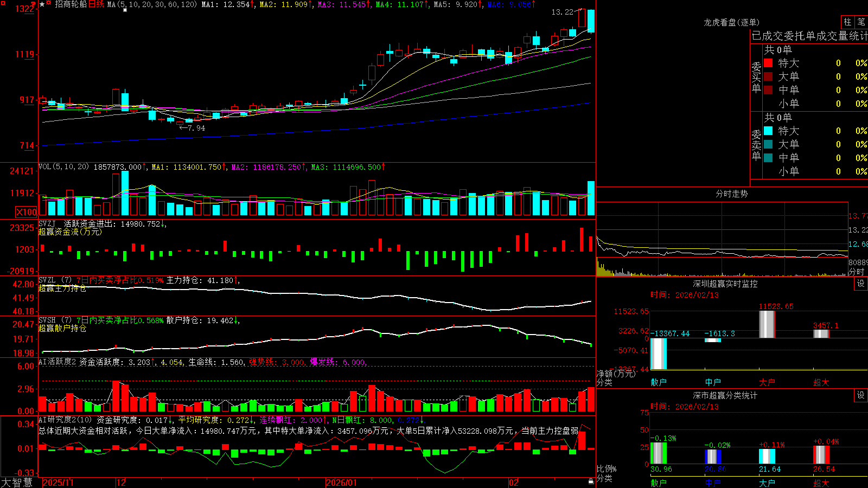Screen dimensions: 868x488
Task: Click the 12 month marker on the timeline
Action: (x=121, y=483)
